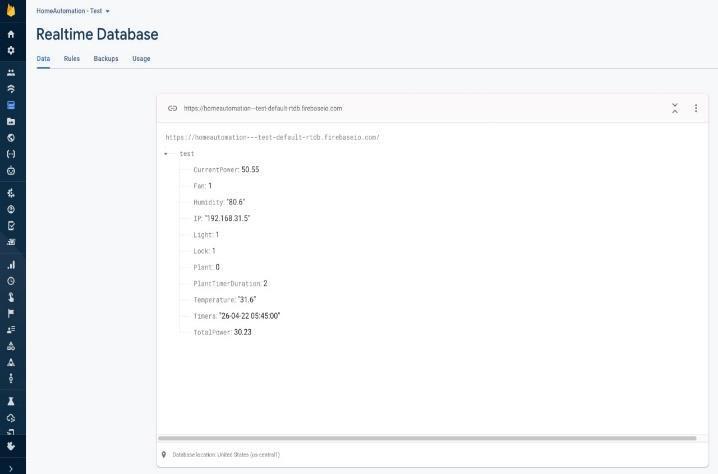This screenshot has height=474, width=718.
Task: Open project settings gear icon
Action: tap(11, 50)
